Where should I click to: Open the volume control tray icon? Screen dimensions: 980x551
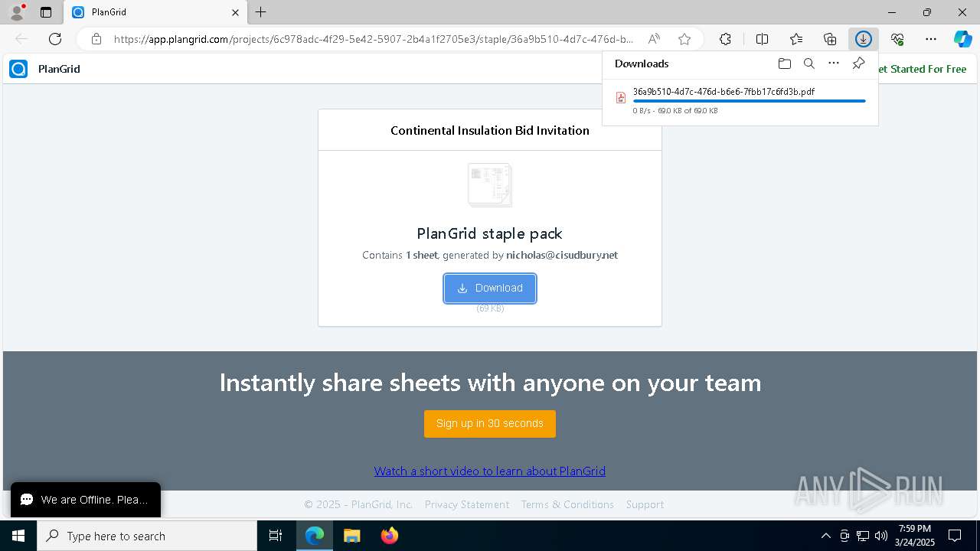point(880,536)
